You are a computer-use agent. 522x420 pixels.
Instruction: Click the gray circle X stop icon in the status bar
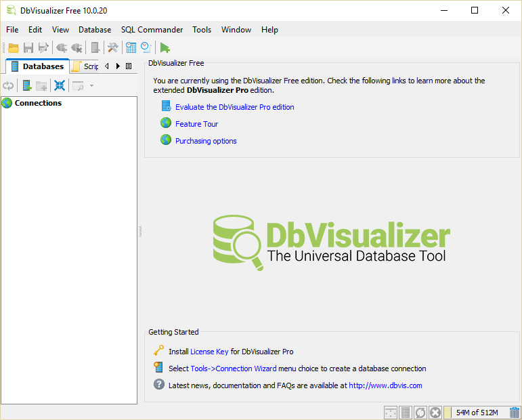[x=435, y=413]
